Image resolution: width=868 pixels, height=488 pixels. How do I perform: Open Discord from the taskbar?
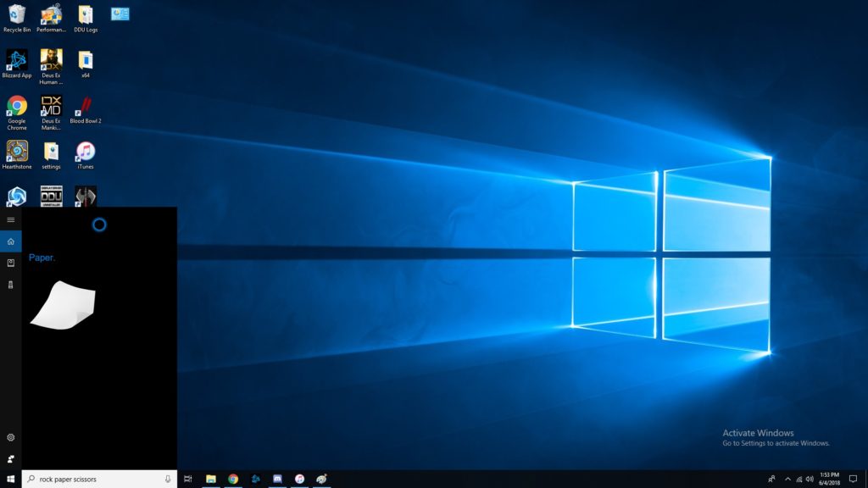(277, 479)
